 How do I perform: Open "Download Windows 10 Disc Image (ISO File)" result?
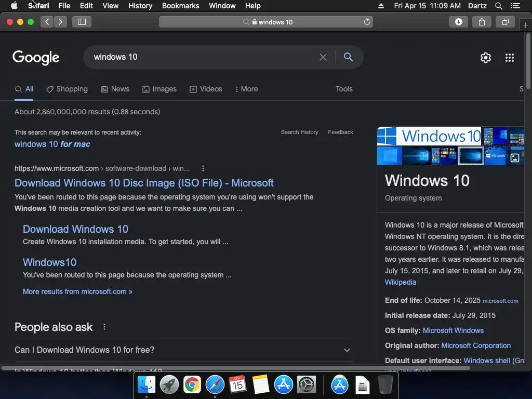click(144, 183)
